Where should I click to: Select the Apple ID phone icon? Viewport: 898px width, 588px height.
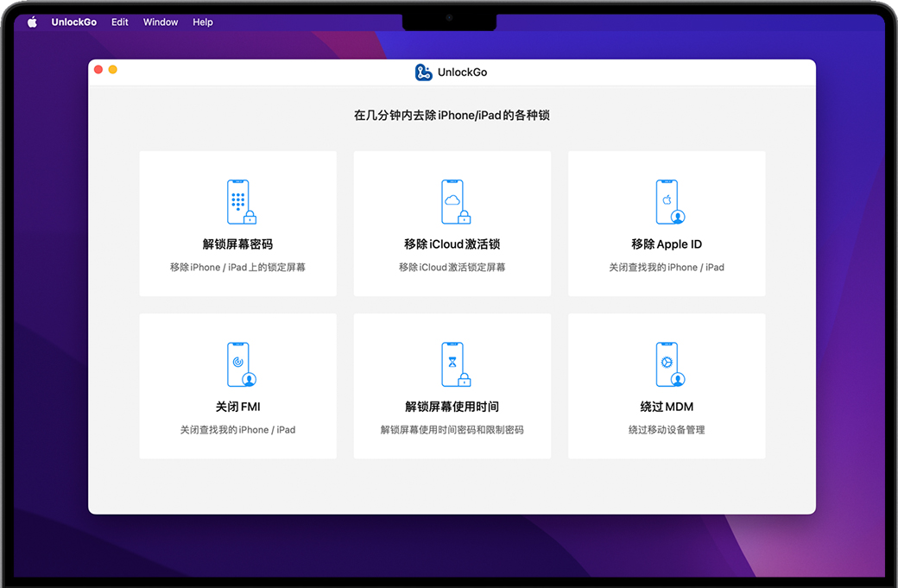(668, 202)
